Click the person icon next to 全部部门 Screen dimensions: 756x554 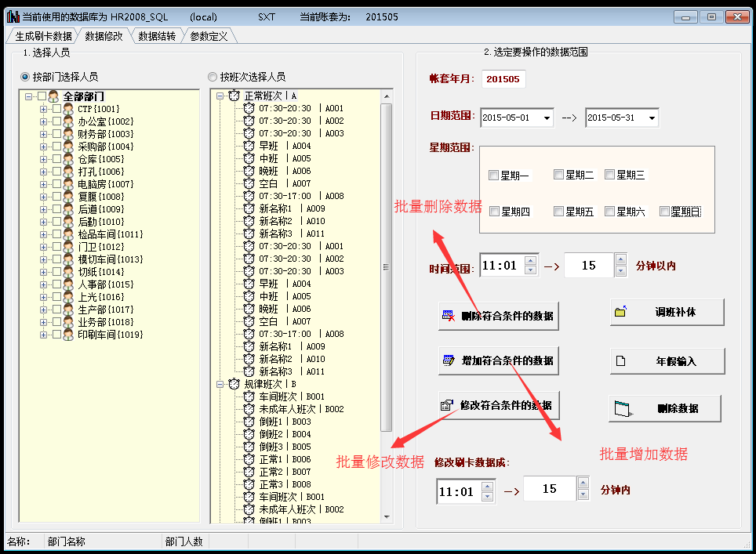[53, 96]
